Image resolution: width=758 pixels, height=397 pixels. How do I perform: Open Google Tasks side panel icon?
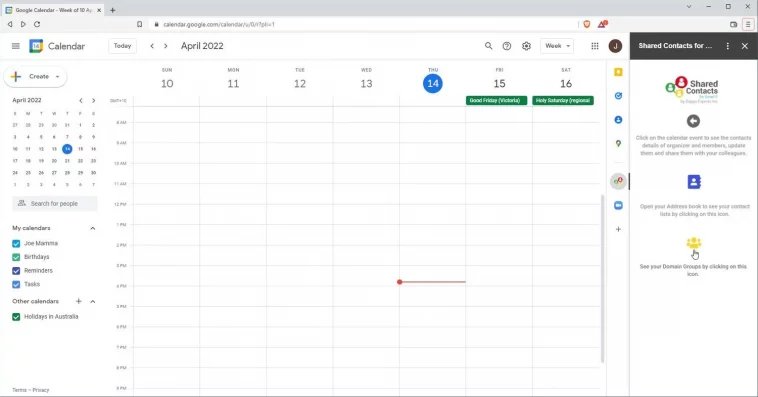pos(618,96)
